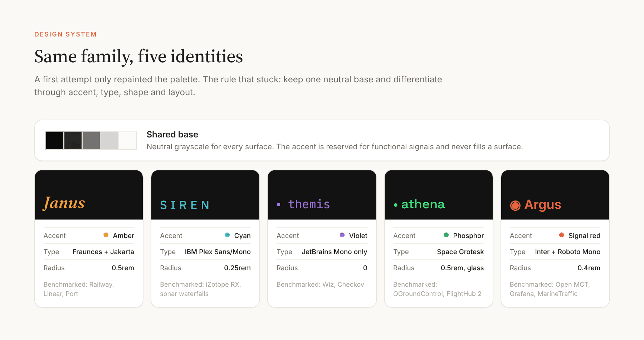
Task: Click the Violet accent color dot
Action: (342, 235)
